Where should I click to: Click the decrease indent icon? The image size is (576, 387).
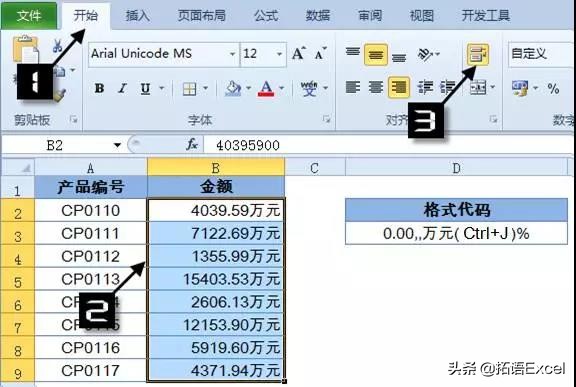point(425,88)
